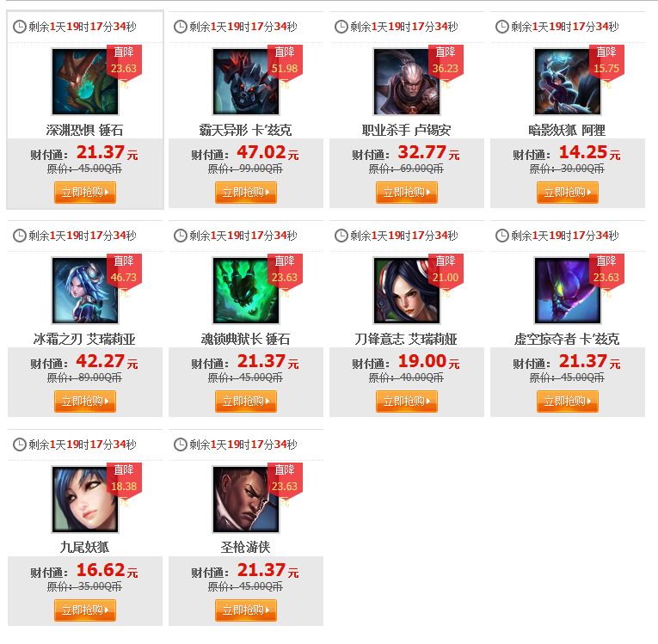Click 立即抢购 for 暗影妖狐 阿狸
The image size is (658, 644).
click(x=568, y=193)
